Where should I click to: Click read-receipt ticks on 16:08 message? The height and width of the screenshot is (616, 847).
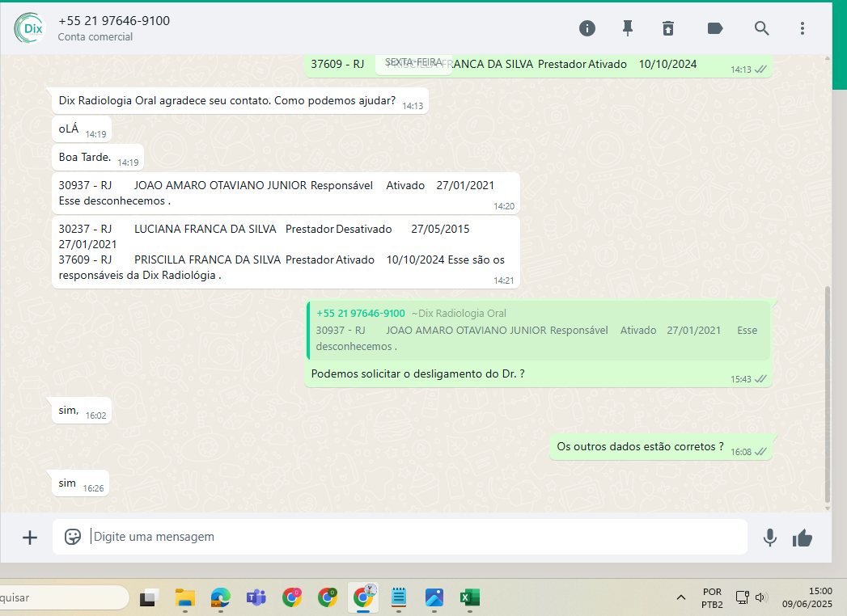(760, 452)
